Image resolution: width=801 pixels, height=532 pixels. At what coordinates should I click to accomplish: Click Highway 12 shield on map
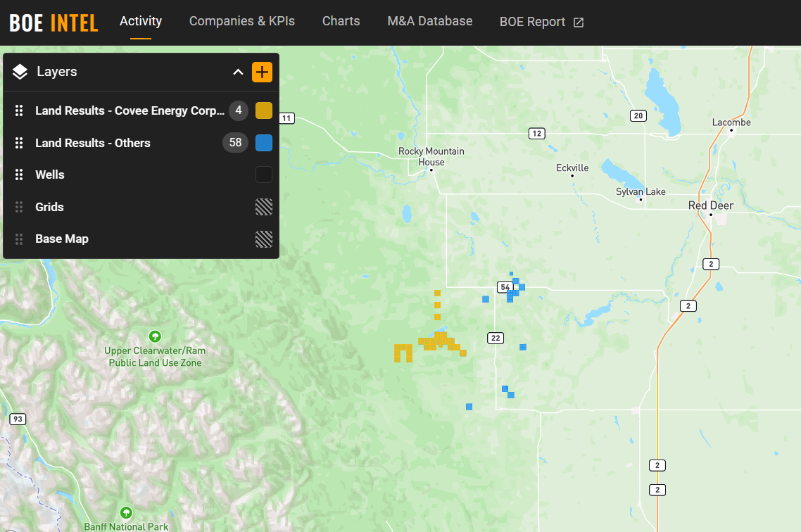(x=536, y=134)
